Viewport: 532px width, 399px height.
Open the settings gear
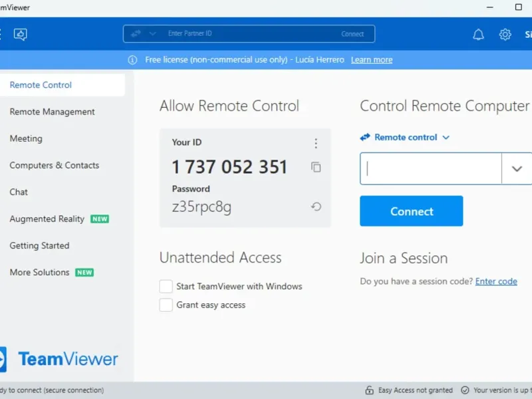click(505, 35)
